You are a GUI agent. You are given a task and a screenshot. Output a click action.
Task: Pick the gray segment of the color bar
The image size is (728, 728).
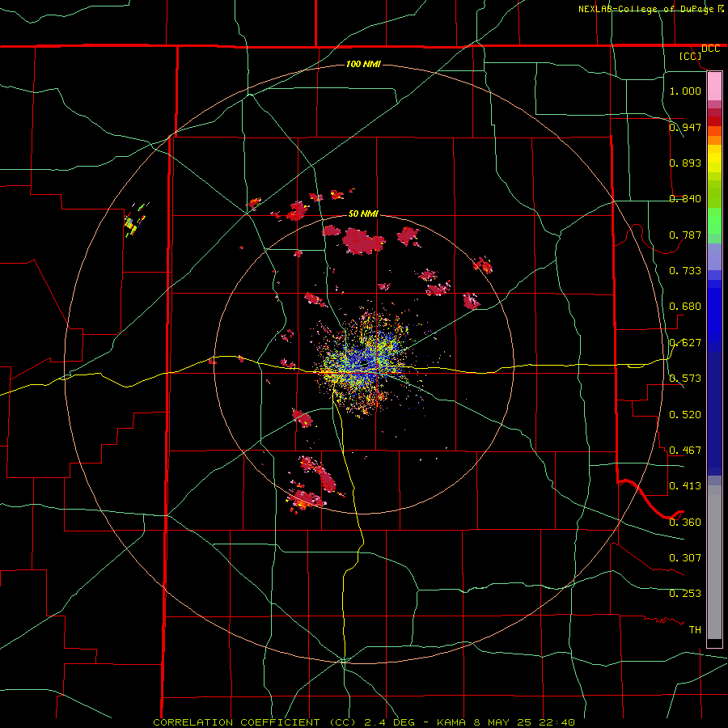tap(714, 562)
